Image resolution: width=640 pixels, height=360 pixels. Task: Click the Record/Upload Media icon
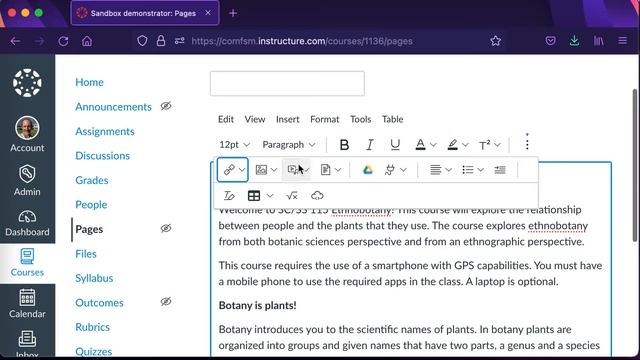pyautogui.click(x=293, y=169)
